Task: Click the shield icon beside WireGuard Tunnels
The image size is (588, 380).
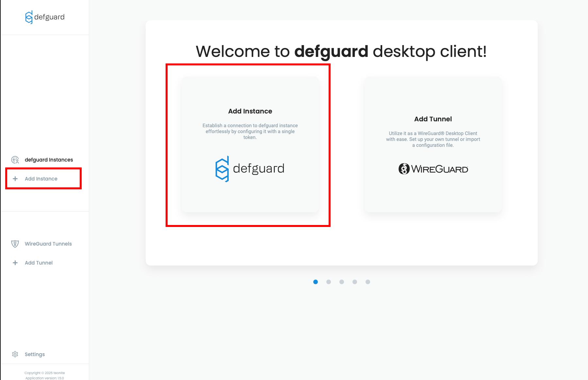Action: tap(15, 244)
